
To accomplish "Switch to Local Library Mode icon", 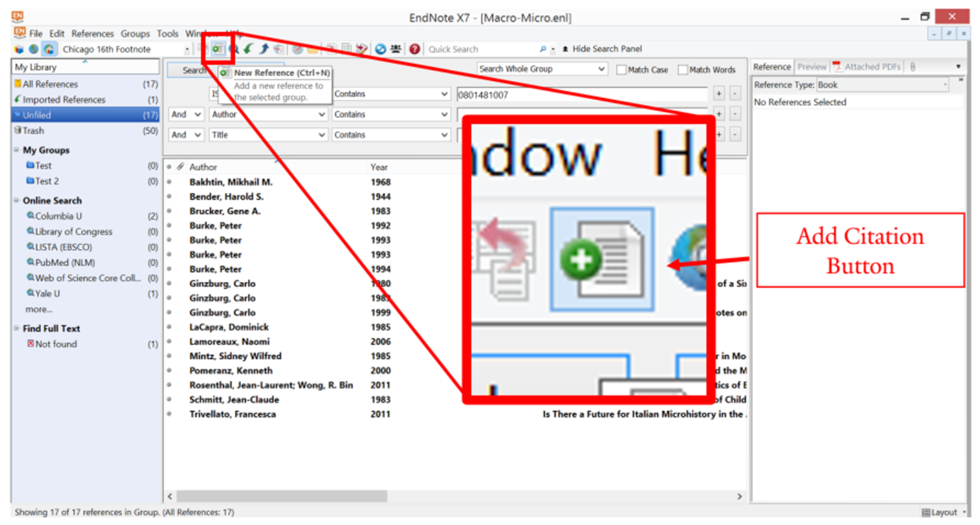I will tap(19, 49).
